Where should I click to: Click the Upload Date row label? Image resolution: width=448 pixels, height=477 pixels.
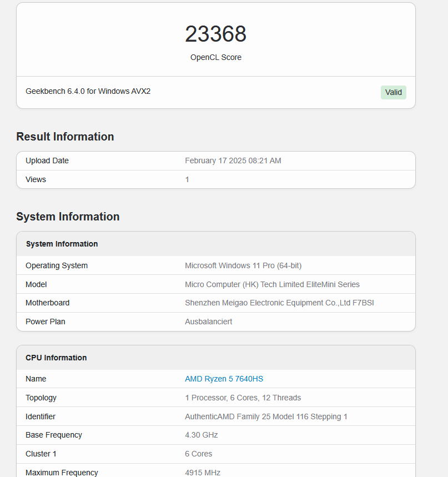click(x=47, y=160)
